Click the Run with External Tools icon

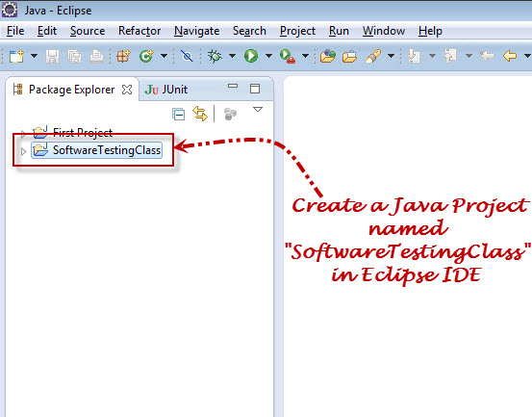(x=288, y=57)
